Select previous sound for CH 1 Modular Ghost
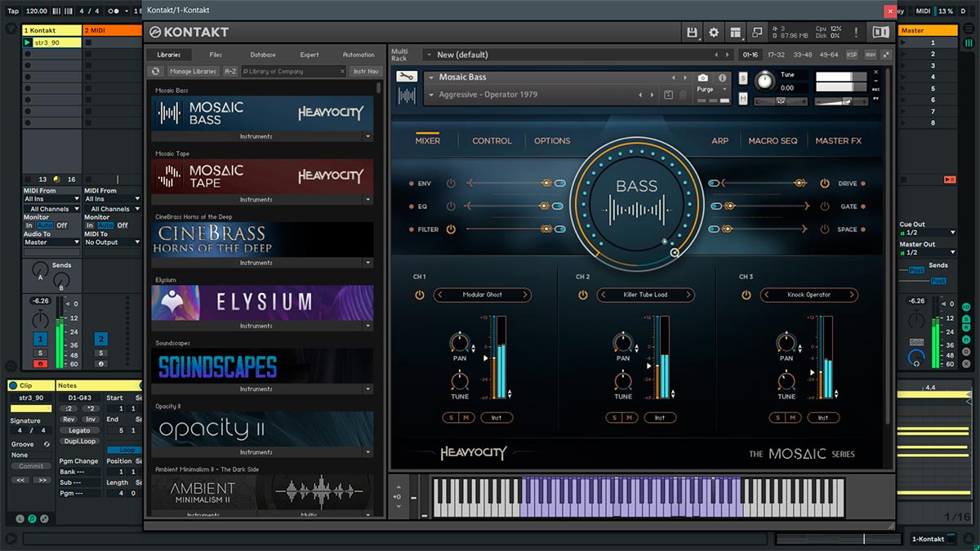The height and width of the screenshot is (551, 980). (x=441, y=295)
